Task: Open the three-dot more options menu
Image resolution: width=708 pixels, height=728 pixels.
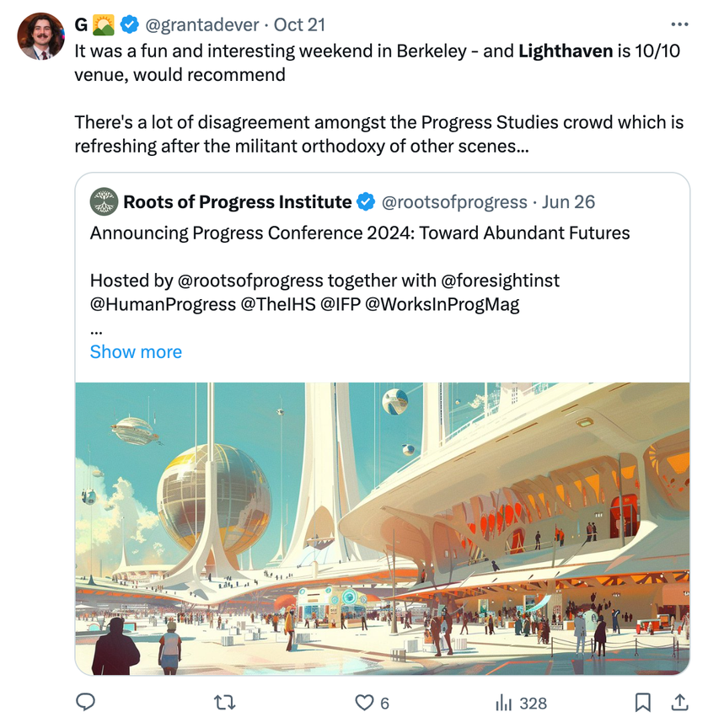Action: pos(679,24)
